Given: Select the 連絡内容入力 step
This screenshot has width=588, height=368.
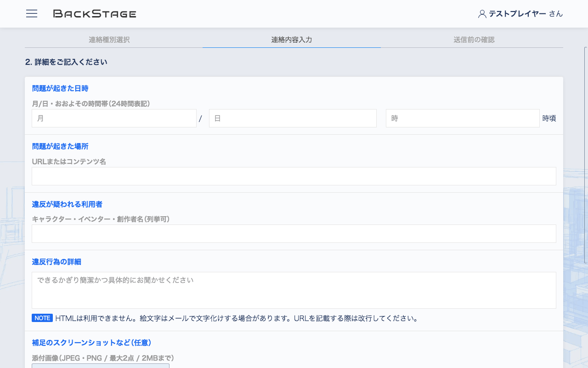Looking at the screenshot, I should click(292, 40).
